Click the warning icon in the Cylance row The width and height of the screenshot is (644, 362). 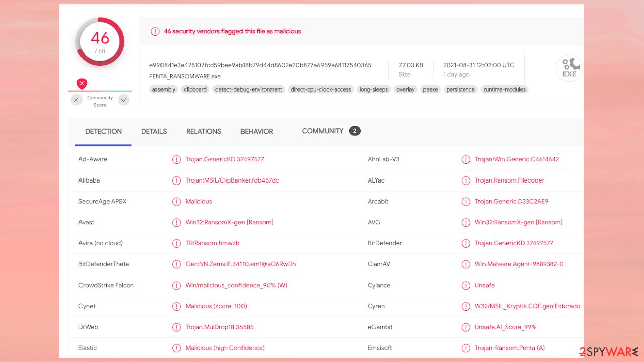pos(466,285)
